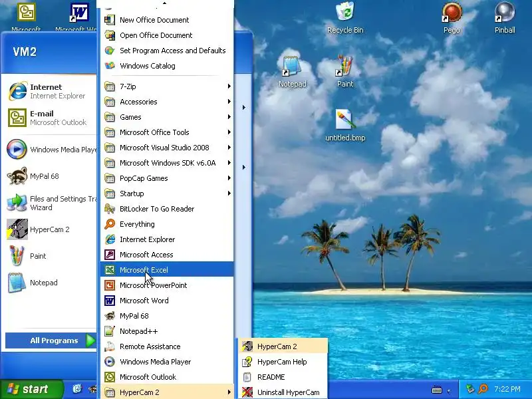Click the Internet Explorer quick launch icon
Screen dimensions: 532x399
[x=77, y=389]
